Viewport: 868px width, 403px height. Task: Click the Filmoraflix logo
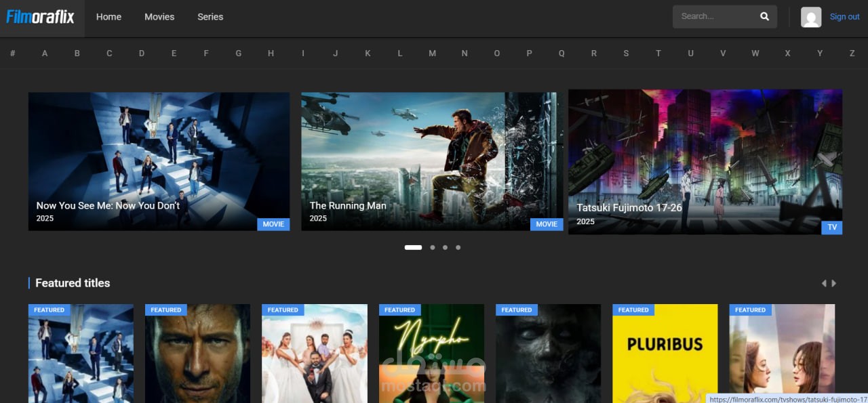41,17
